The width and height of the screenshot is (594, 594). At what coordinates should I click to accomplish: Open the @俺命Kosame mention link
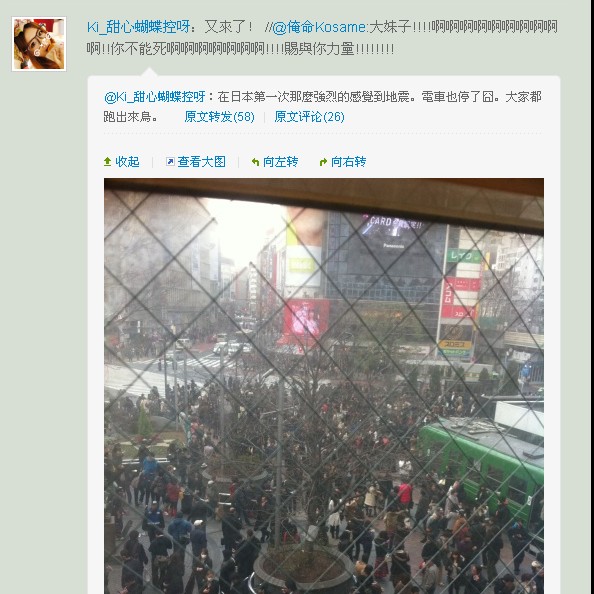coord(319,27)
